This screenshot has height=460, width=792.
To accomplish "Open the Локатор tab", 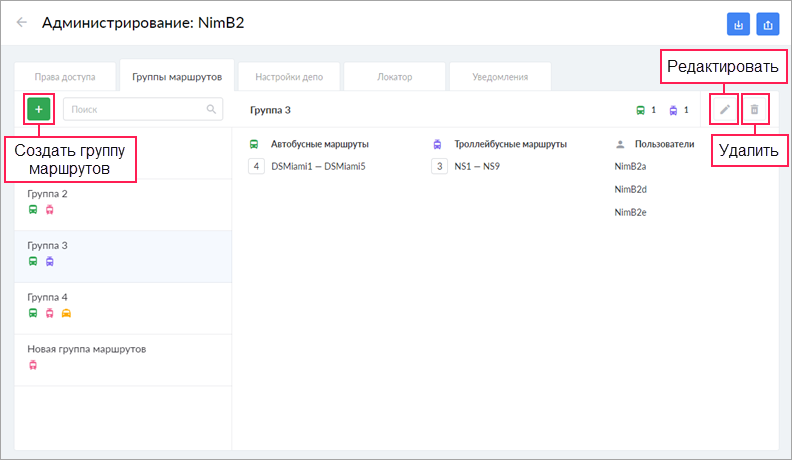I will pyautogui.click(x=394, y=76).
